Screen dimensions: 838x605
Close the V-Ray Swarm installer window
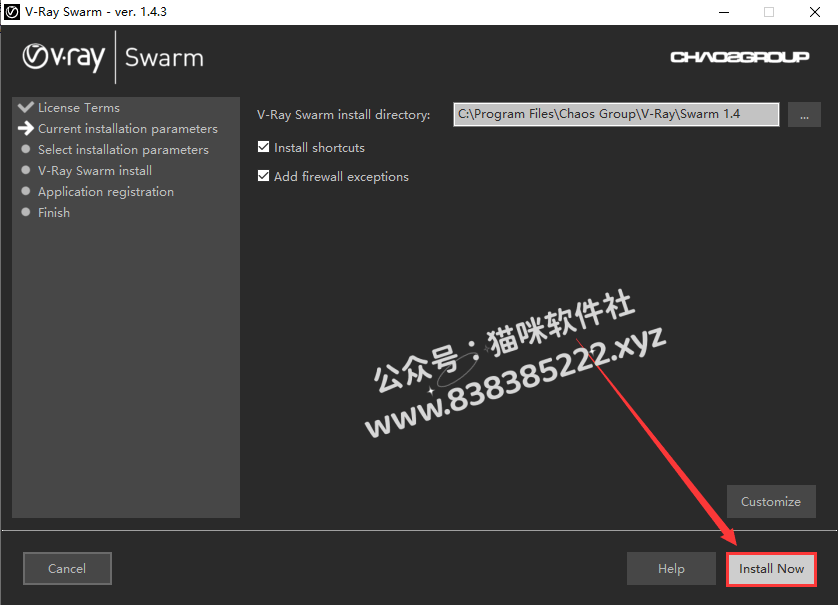[x=814, y=12]
